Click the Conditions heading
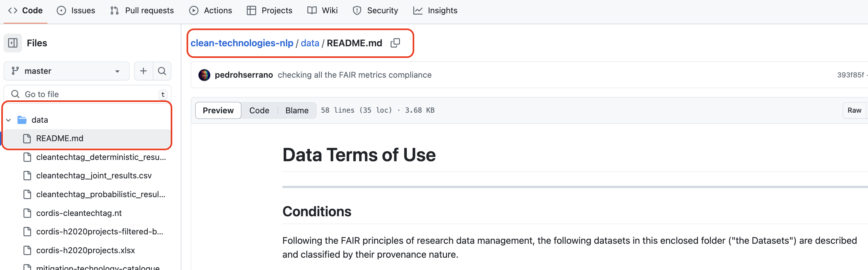Image resolution: width=868 pixels, height=270 pixels. click(317, 212)
